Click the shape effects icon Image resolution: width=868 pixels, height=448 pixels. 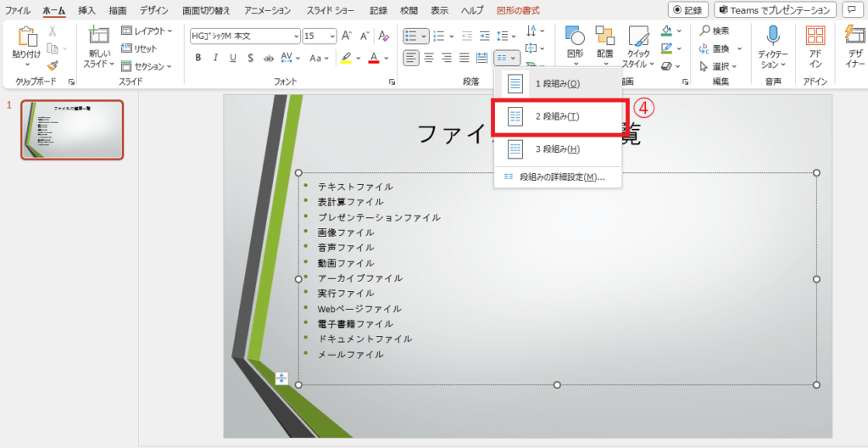pyautogui.click(x=667, y=66)
